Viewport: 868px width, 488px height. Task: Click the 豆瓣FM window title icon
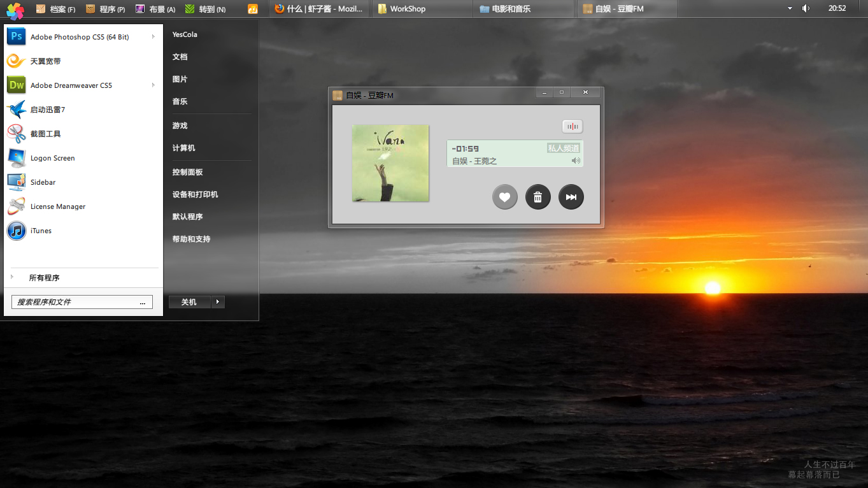(x=338, y=96)
